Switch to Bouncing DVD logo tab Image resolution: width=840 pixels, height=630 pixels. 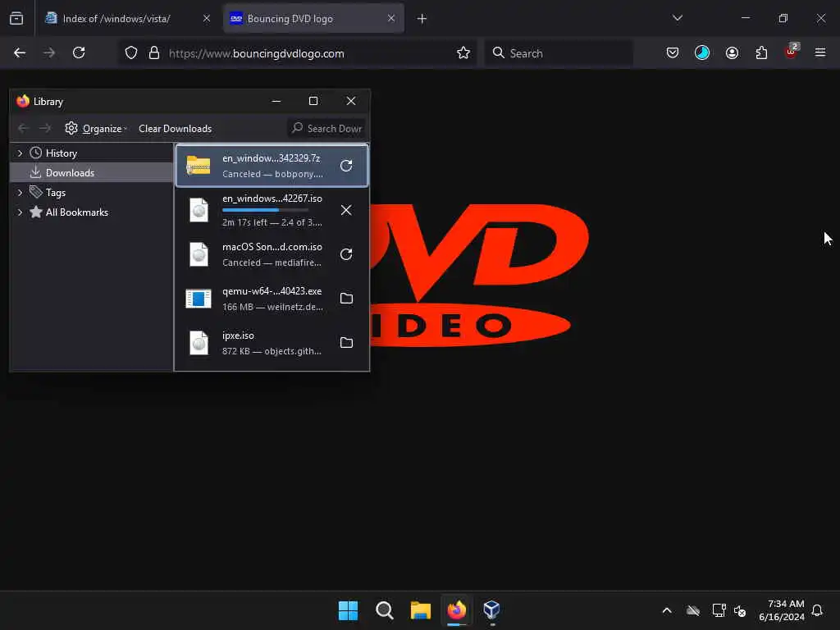tap(313, 19)
